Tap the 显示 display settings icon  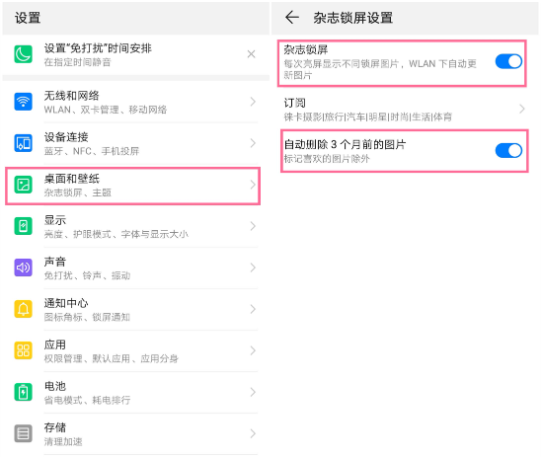23,226
